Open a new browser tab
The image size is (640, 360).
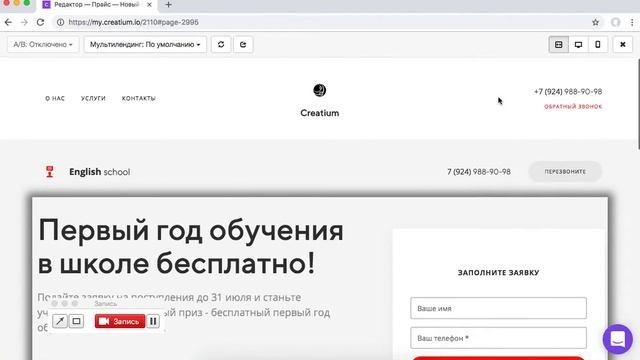tap(169, 5)
